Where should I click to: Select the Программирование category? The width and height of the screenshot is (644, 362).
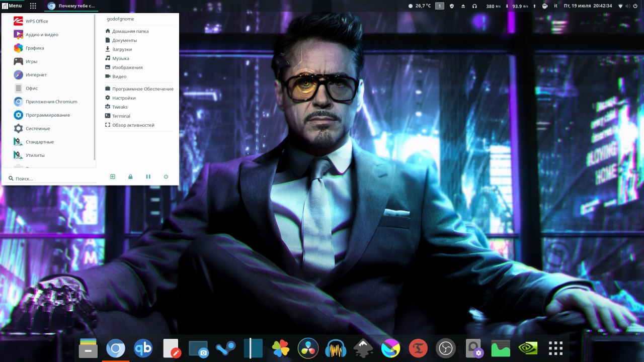pos(48,115)
